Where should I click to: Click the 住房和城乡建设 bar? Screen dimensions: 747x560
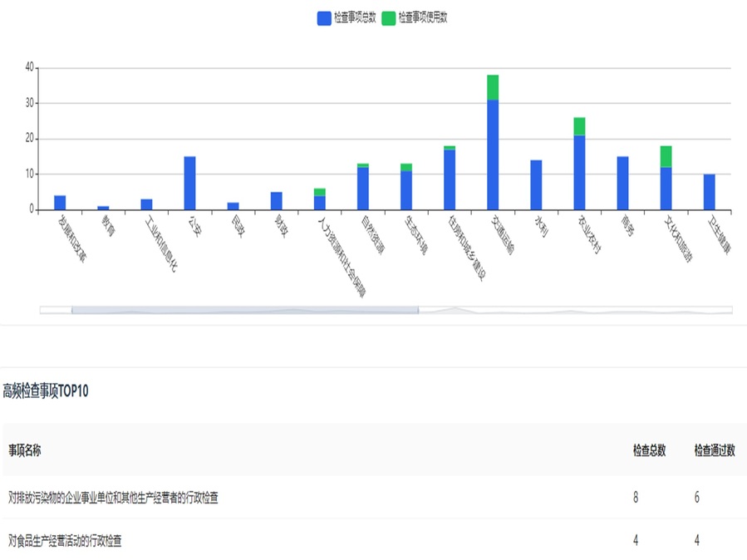(x=450, y=179)
